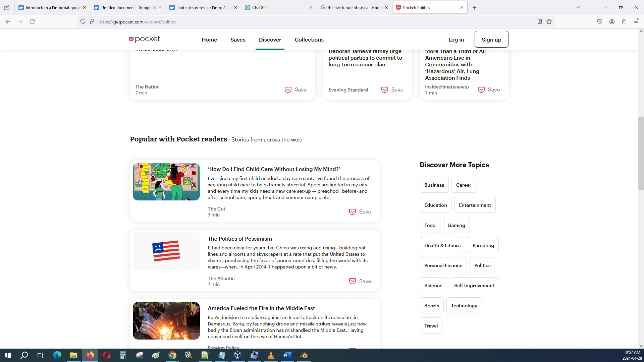644x362 pixels.
Task: Open Firefox account profile icon
Action: 612,22
